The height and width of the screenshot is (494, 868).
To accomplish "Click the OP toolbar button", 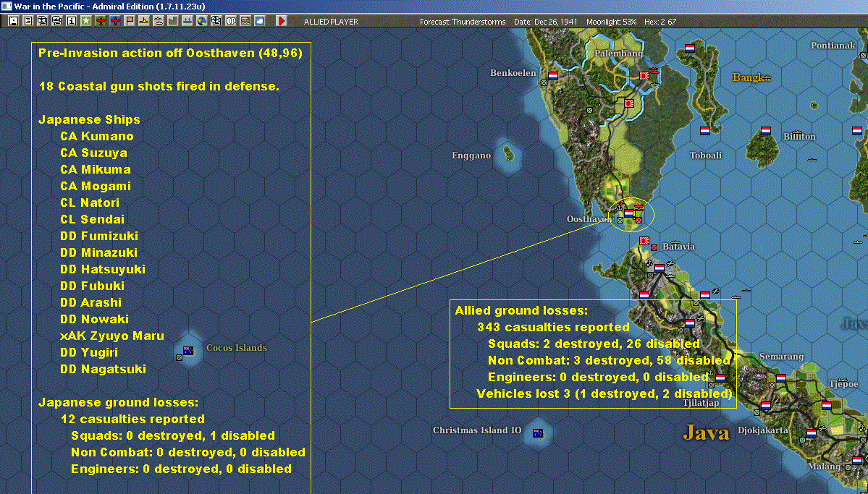I will [231, 21].
